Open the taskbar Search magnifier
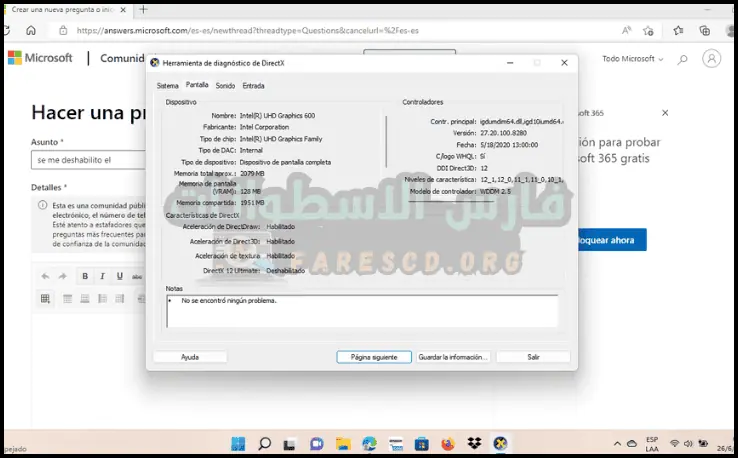The image size is (738, 458). coord(264,443)
